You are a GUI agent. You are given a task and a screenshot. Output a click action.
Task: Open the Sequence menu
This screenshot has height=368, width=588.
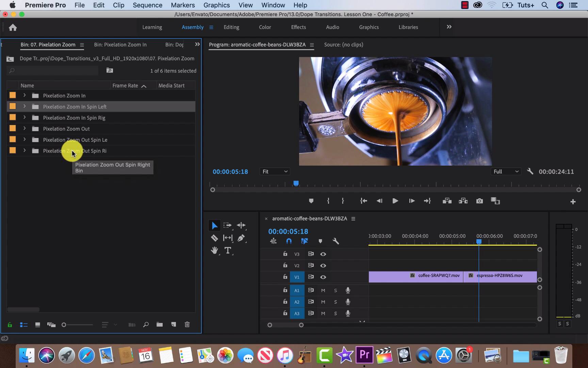coord(147,5)
